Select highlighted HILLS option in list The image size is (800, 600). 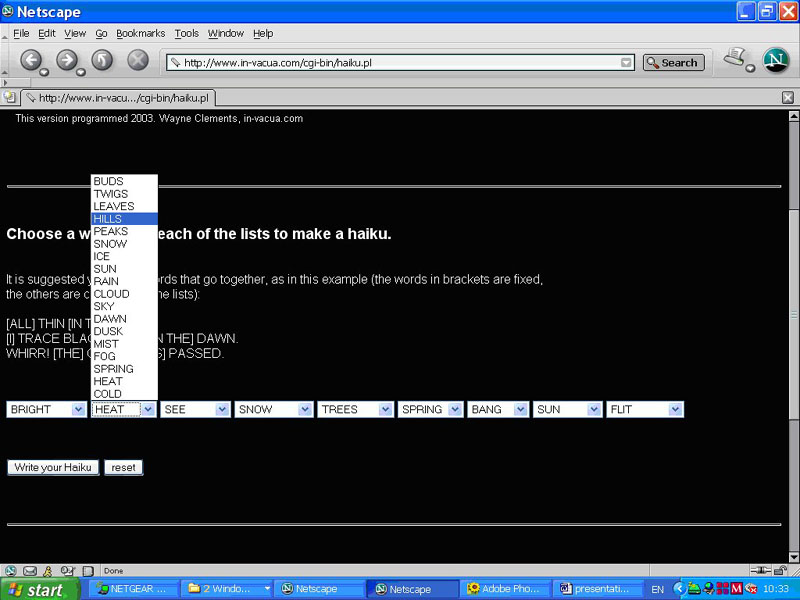pyautogui.click(x=124, y=219)
